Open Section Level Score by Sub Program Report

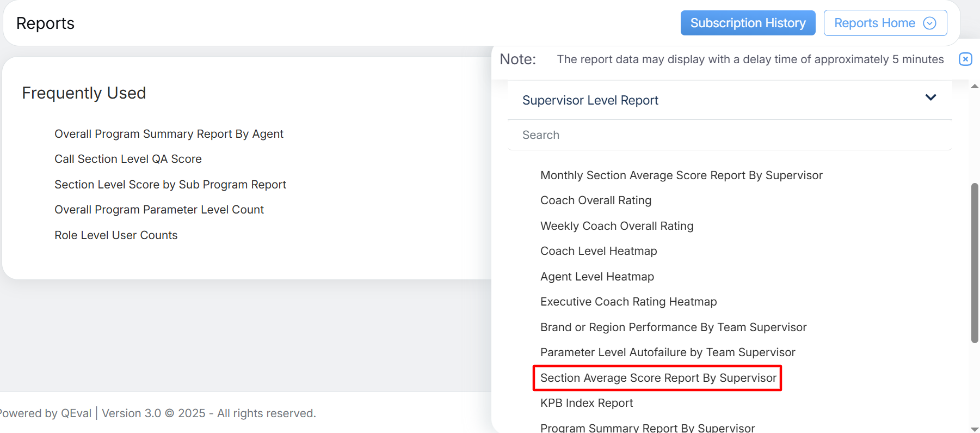pyautogui.click(x=170, y=185)
